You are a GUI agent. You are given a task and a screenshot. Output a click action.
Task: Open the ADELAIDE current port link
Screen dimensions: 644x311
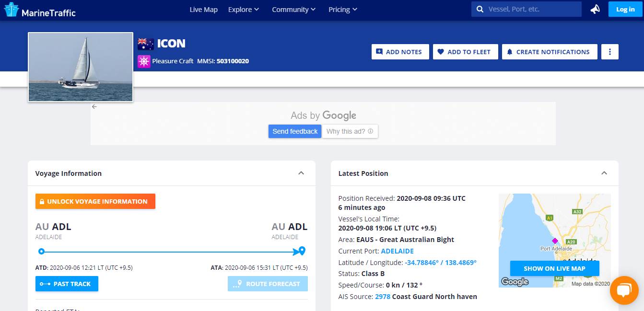[x=397, y=251]
